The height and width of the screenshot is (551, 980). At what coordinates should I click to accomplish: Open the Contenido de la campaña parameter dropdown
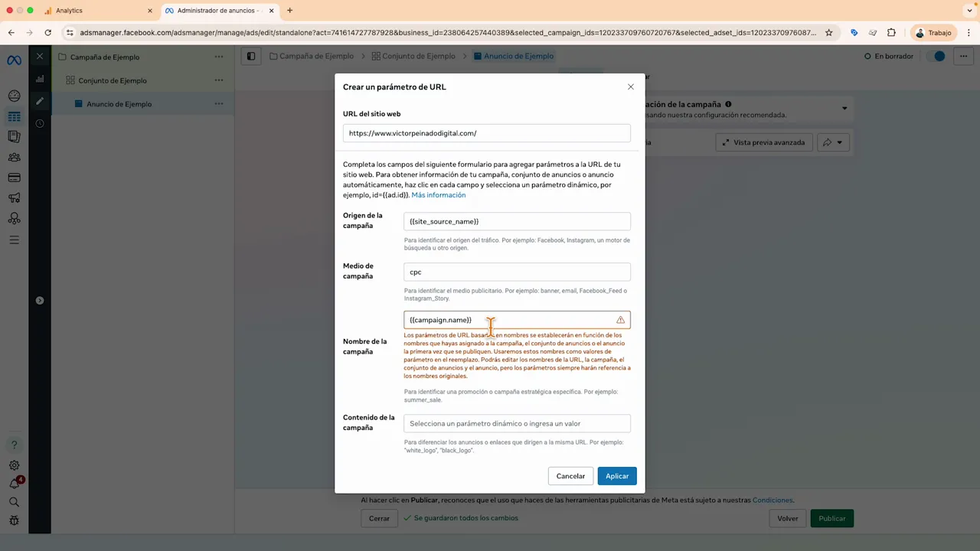click(517, 423)
